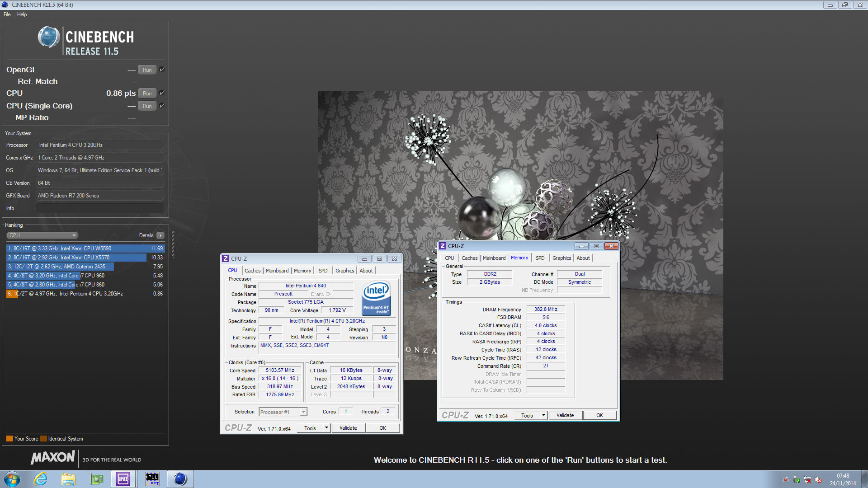Viewport: 868px width, 488px height.
Task: Switch to SPD tab in Memory window
Action: coord(540,258)
